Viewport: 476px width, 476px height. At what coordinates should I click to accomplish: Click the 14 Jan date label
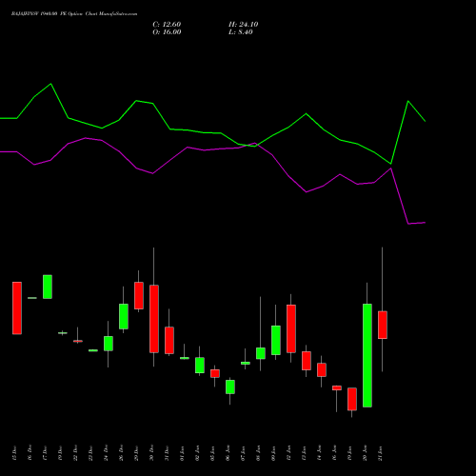tap(319, 453)
